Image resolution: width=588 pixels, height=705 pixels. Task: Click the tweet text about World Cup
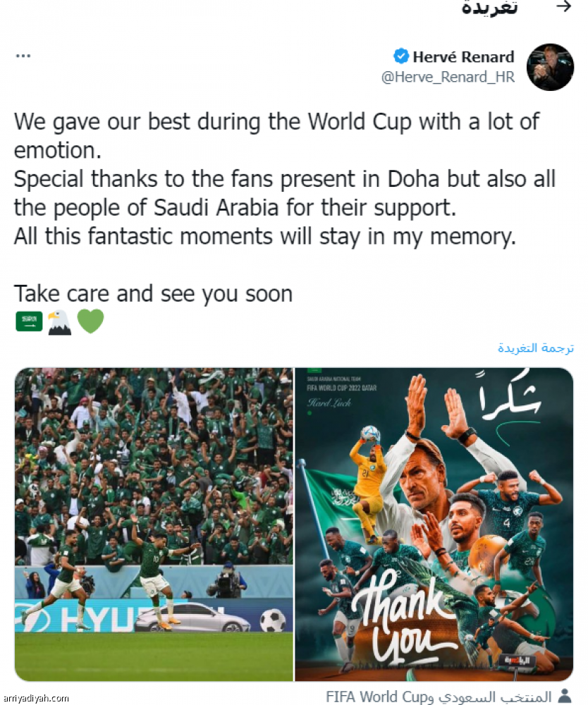285,179
